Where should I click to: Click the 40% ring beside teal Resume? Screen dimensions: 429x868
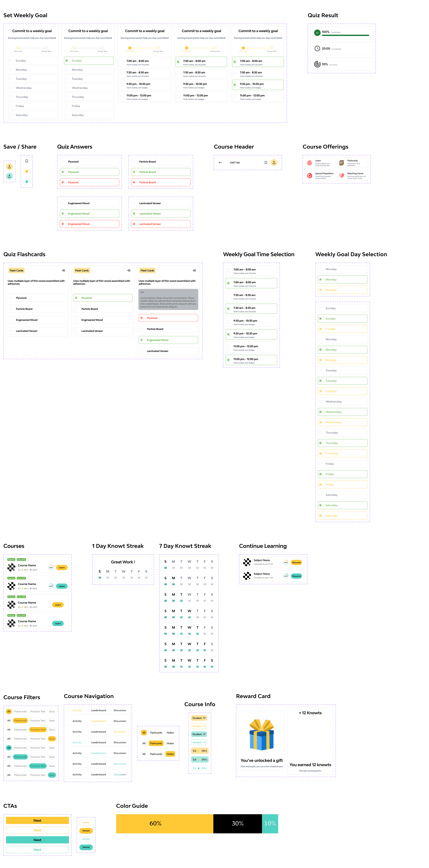pyautogui.click(x=286, y=576)
